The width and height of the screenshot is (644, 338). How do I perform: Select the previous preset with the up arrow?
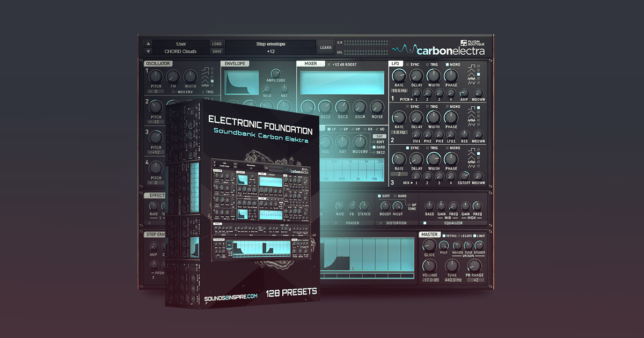coord(148,44)
